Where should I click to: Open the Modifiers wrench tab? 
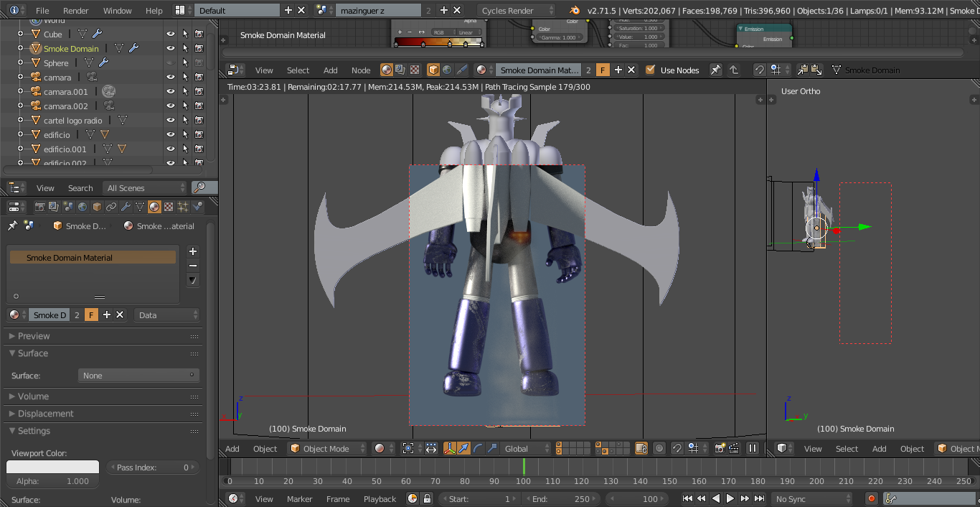pyautogui.click(x=126, y=207)
